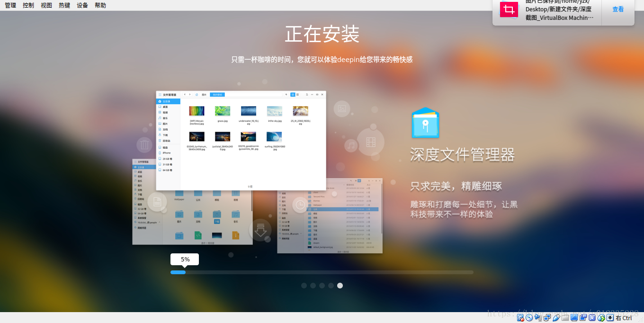Viewport: 644px width, 323px height.
Task: Click the Deepin File Manager blue logo
Action: [x=425, y=123]
